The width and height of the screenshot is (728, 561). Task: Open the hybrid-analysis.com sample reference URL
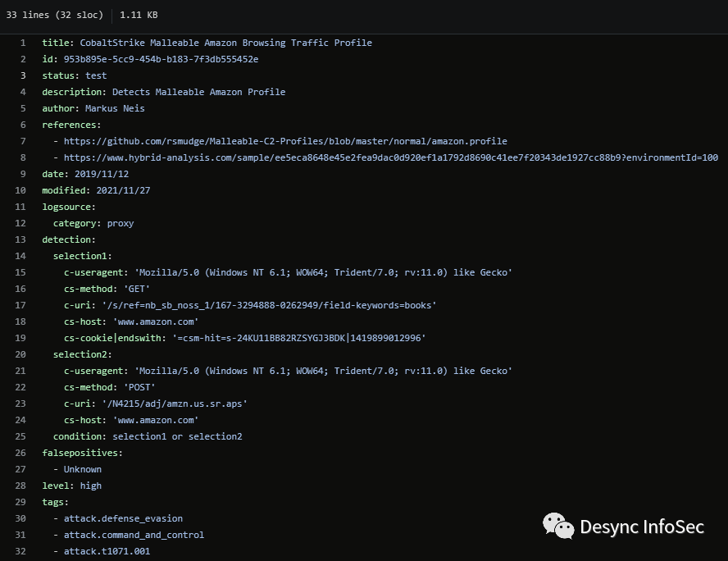point(391,157)
